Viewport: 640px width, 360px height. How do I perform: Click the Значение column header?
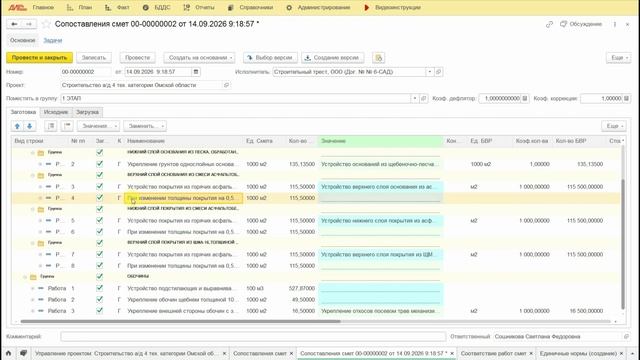[380, 141]
